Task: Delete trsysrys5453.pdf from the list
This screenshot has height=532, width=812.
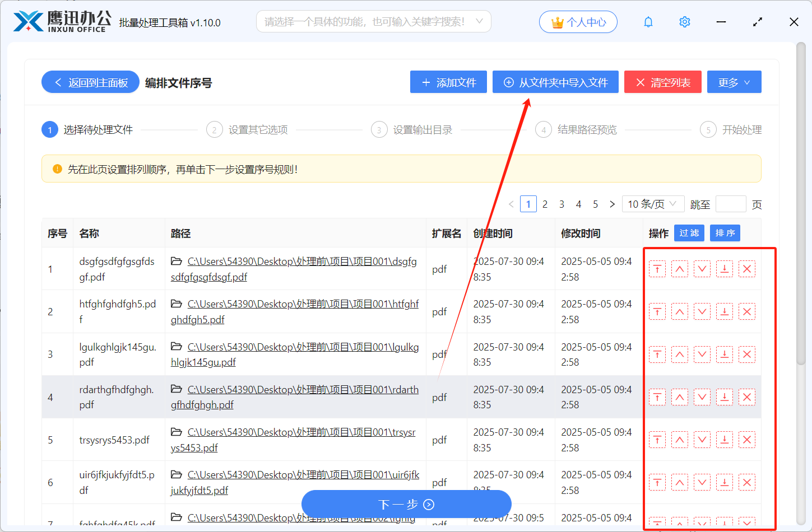Action: pos(747,439)
